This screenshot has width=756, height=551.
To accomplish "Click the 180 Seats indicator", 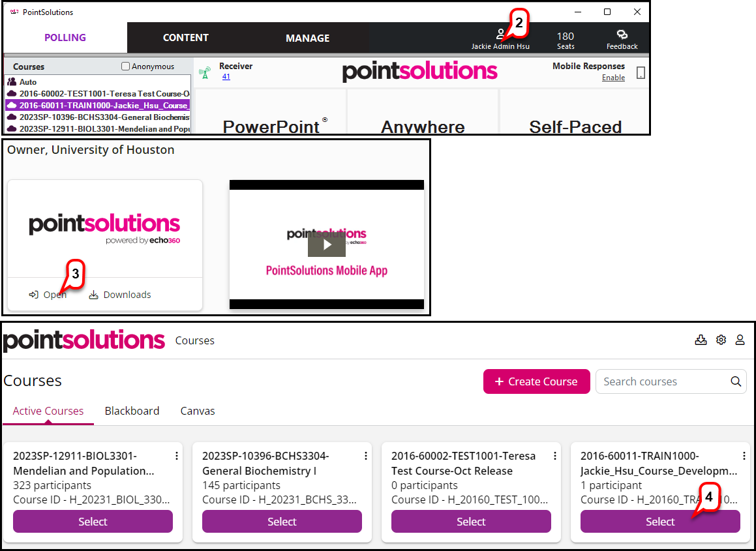I will tap(566, 40).
